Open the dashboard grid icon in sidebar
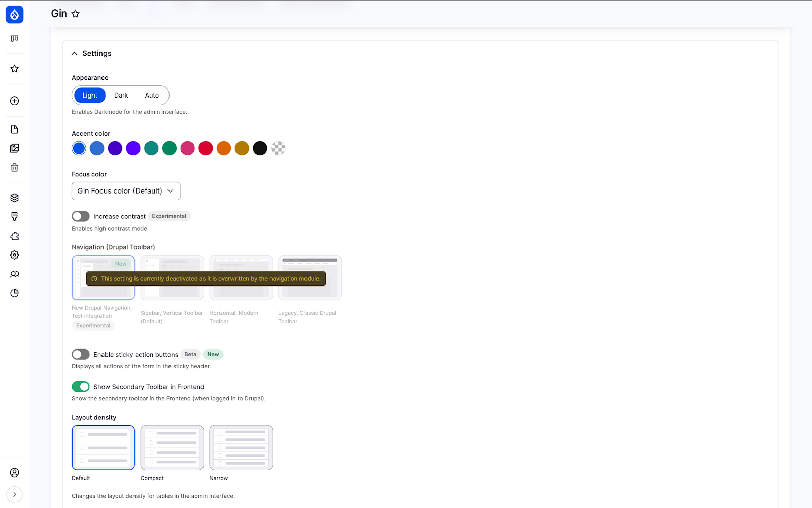Viewport: 812px width, 508px height. click(14, 38)
